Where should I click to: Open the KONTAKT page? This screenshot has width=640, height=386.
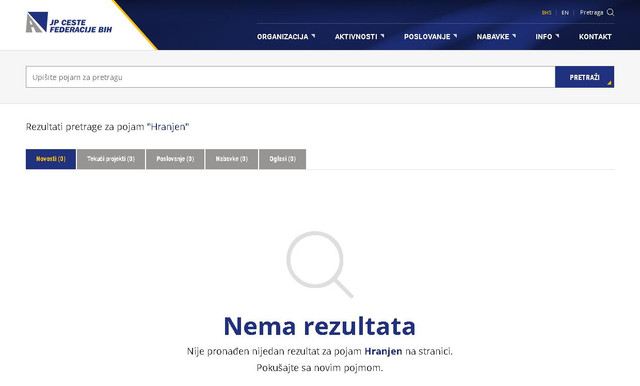tap(595, 37)
